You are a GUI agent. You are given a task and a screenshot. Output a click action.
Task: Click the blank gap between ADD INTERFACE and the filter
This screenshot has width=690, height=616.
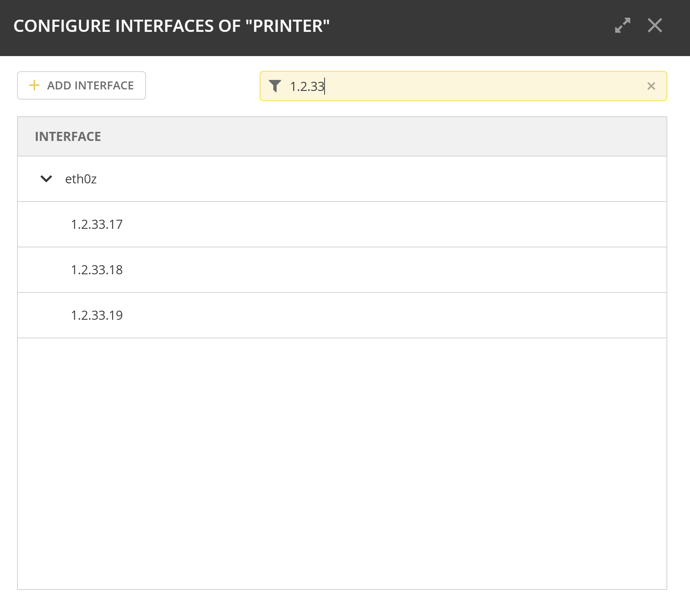click(203, 86)
